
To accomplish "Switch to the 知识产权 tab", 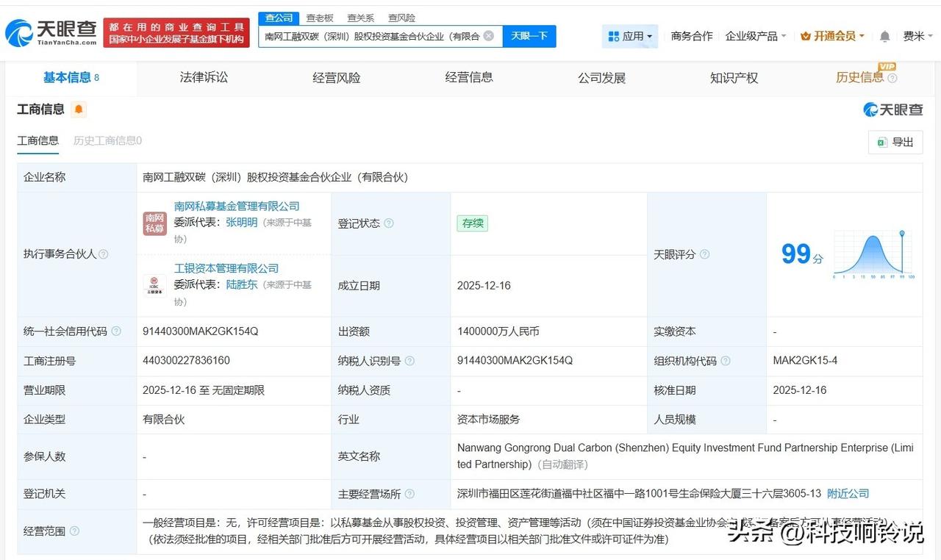I will pos(734,77).
